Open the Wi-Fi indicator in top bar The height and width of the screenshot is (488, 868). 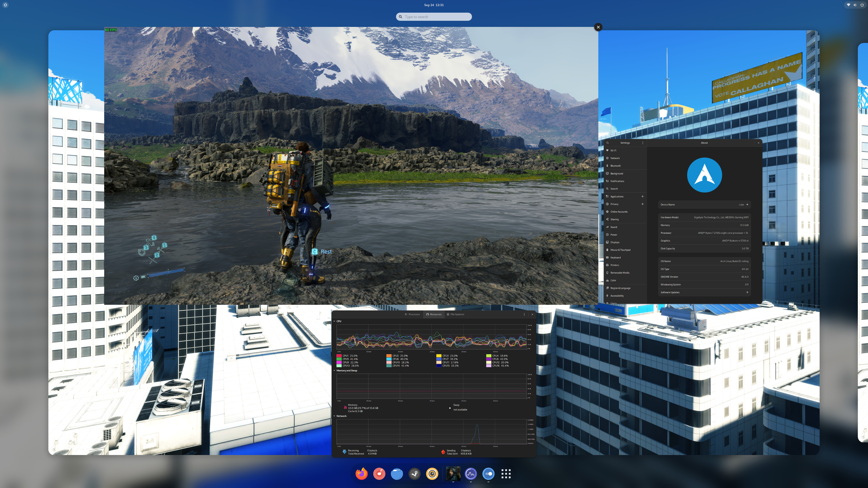pos(849,5)
